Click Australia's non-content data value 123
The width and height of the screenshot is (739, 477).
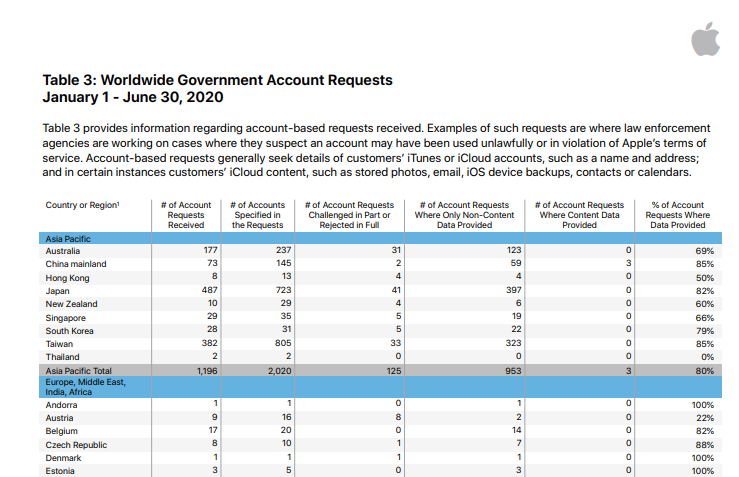(514, 250)
